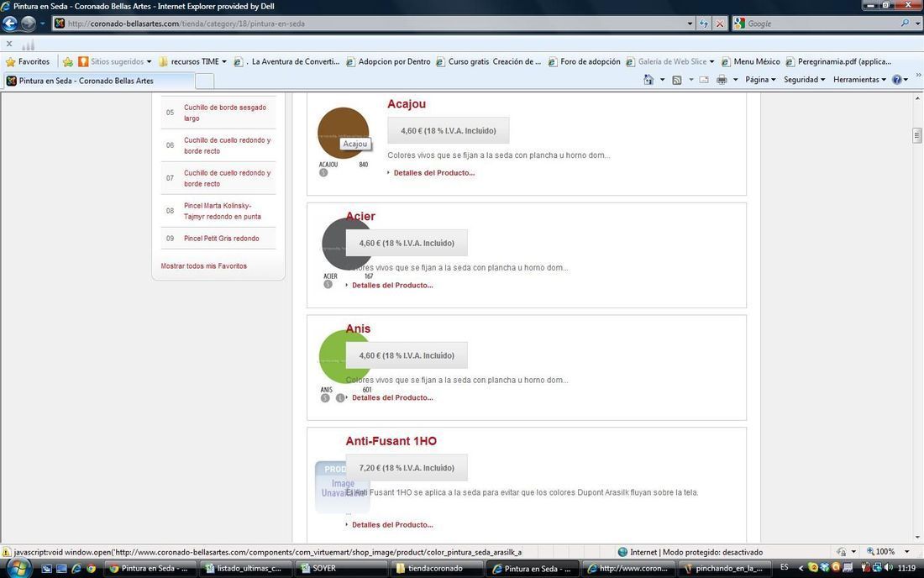Click the small S icon under Acajou swatch
924x578 pixels.
coord(323,172)
